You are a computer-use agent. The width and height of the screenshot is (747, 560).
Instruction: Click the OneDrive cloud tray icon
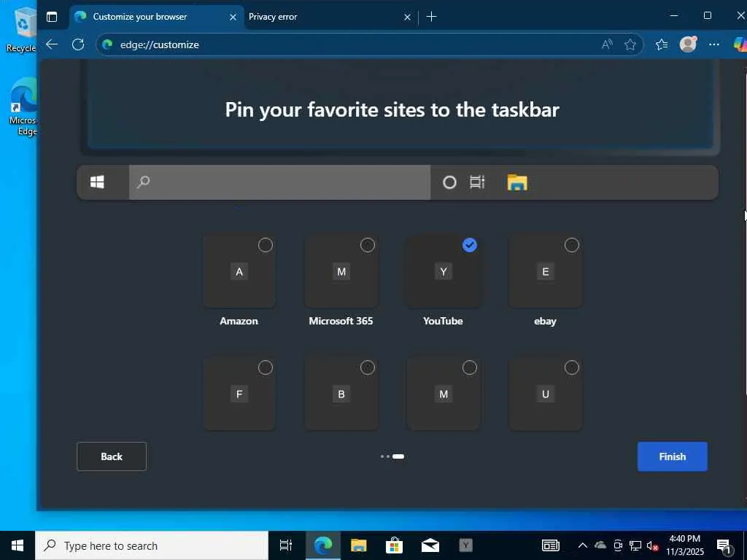point(600,545)
